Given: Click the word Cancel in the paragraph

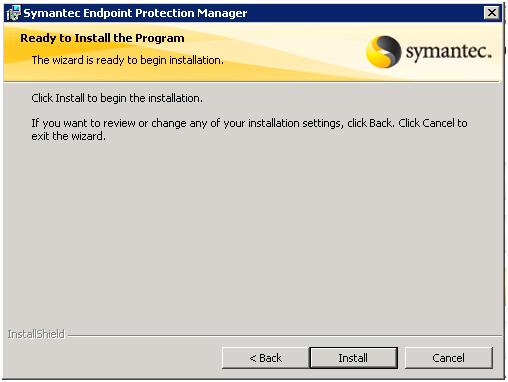Looking at the screenshot, I should pyautogui.click(x=438, y=123).
